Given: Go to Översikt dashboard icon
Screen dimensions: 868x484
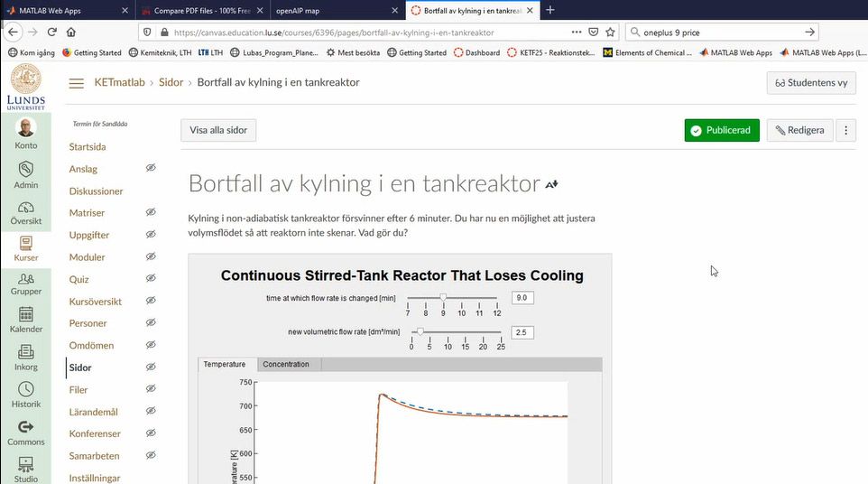Looking at the screenshot, I should (x=25, y=207).
